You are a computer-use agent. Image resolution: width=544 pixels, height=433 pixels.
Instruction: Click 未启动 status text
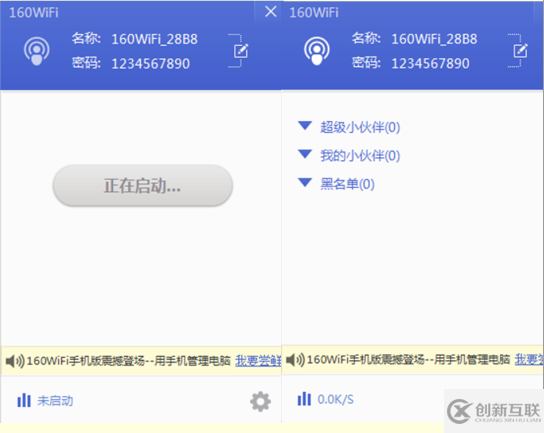(55, 401)
